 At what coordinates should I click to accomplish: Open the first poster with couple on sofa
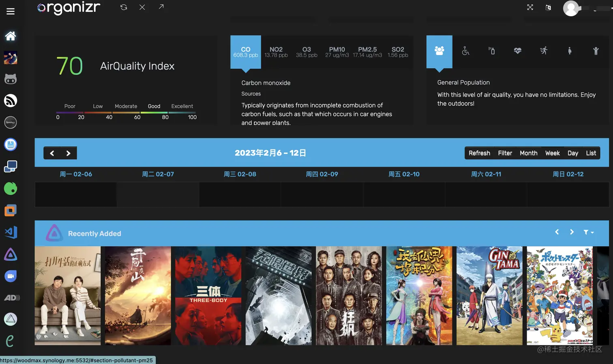[x=68, y=296]
